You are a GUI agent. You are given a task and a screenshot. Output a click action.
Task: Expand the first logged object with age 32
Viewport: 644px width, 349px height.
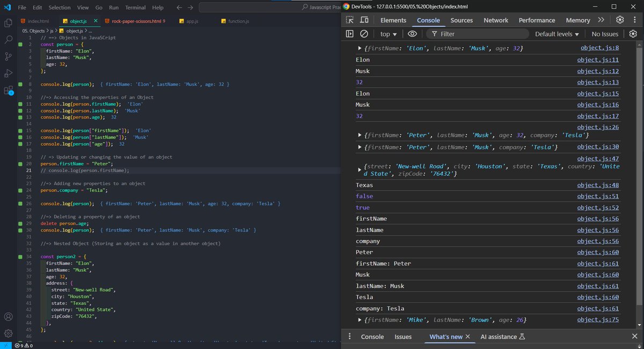pos(360,49)
